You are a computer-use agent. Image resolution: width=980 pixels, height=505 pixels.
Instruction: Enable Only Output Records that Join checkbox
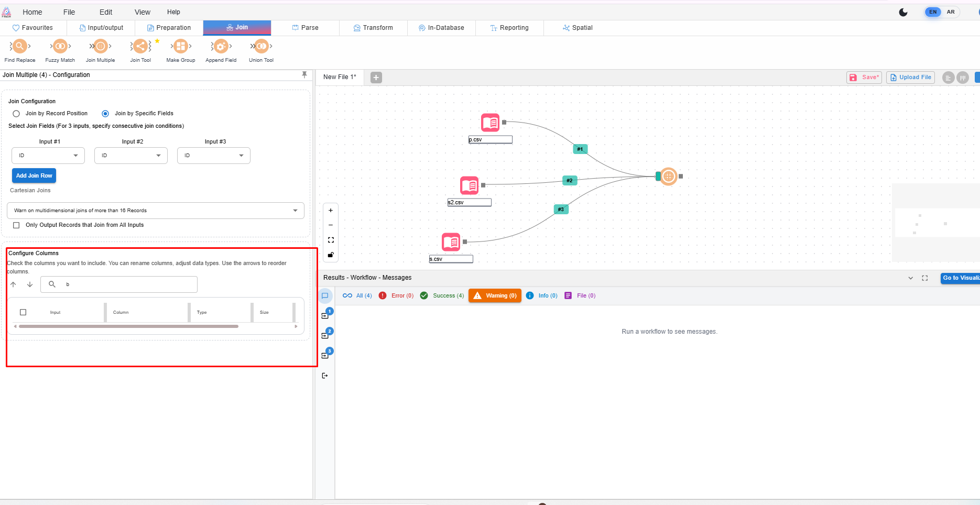16,225
